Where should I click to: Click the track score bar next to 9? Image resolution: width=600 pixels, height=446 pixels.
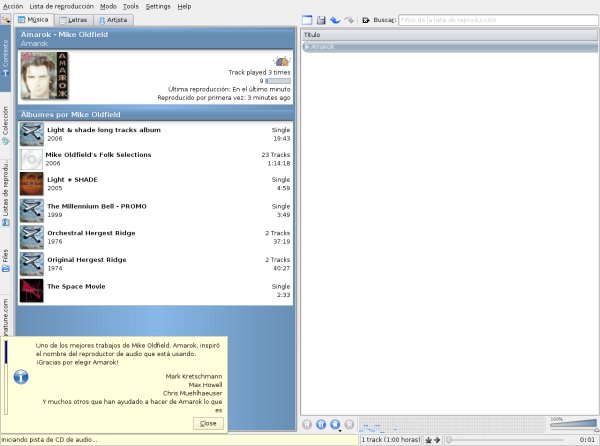pos(278,81)
